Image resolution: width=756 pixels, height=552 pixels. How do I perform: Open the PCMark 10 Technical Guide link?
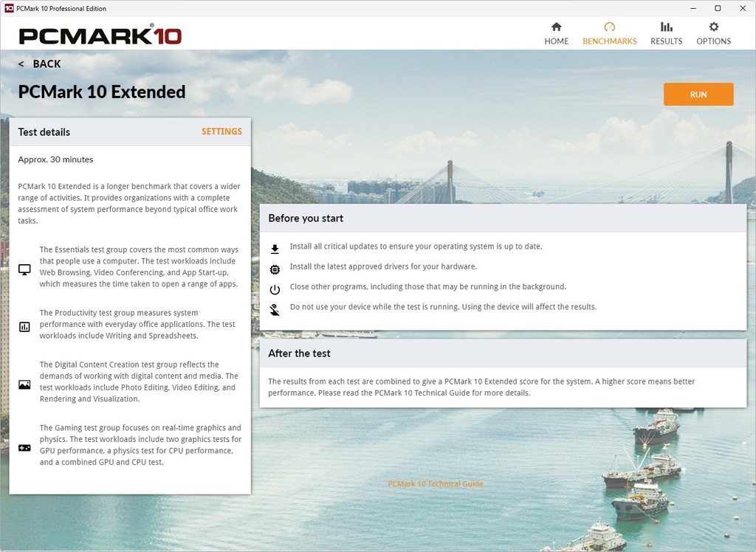pos(436,484)
